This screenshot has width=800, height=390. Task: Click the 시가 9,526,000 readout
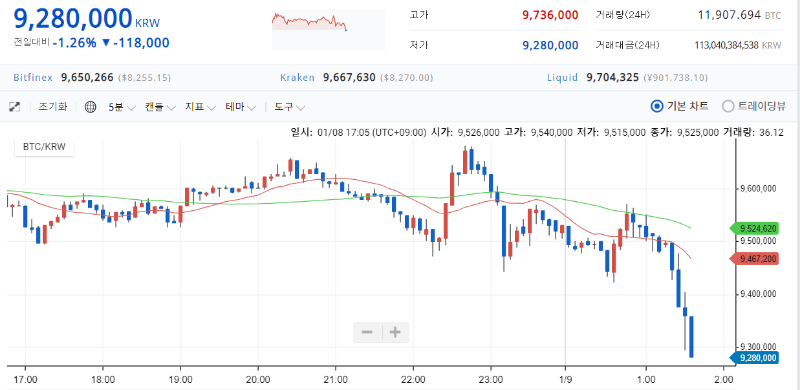465,132
